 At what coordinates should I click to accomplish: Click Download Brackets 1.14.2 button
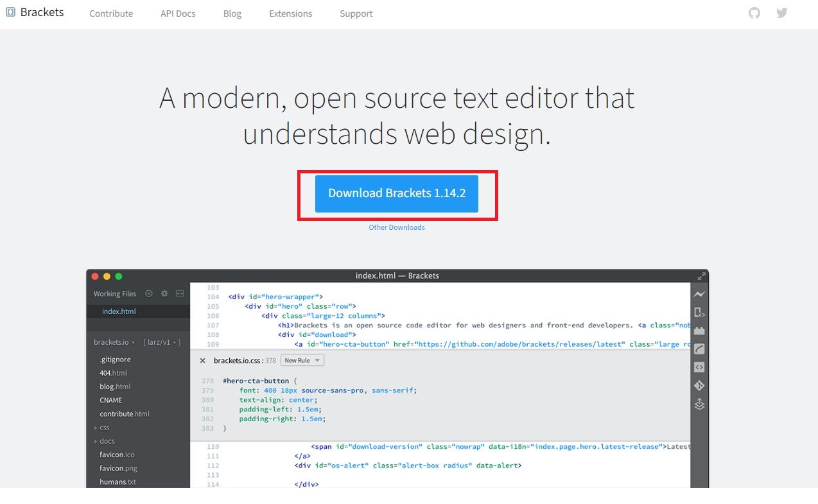[x=397, y=193]
